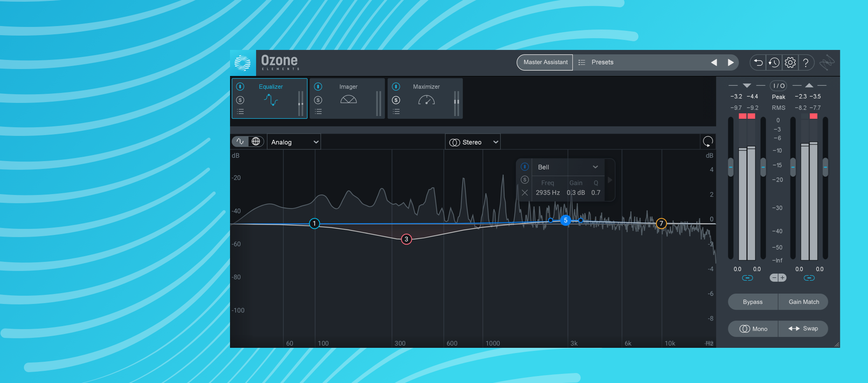The height and width of the screenshot is (383, 868).
Task: Click the left input gain slider handle
Action: click(731, 167)
